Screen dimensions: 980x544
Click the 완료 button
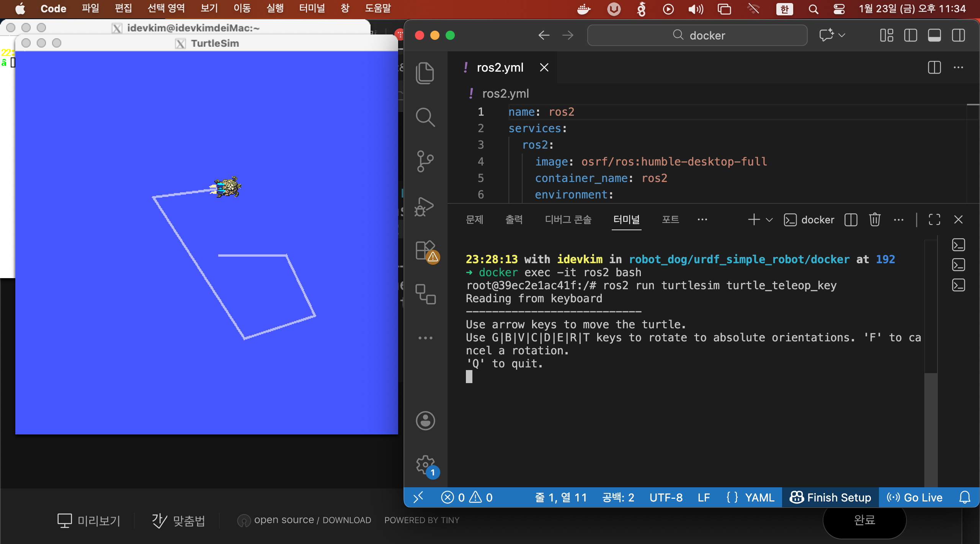(864, 520)
